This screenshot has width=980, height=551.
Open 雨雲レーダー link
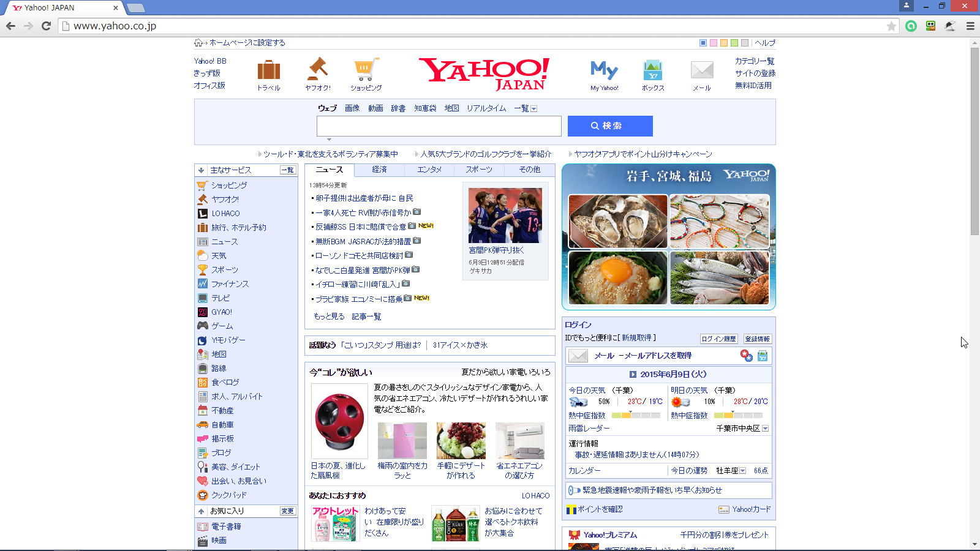coord(589,429)
